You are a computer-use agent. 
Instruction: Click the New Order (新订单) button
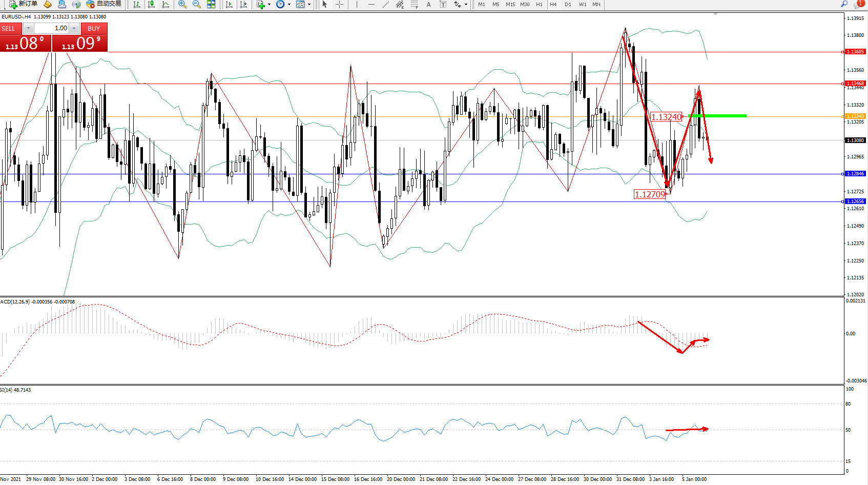[x=24, y=4]
